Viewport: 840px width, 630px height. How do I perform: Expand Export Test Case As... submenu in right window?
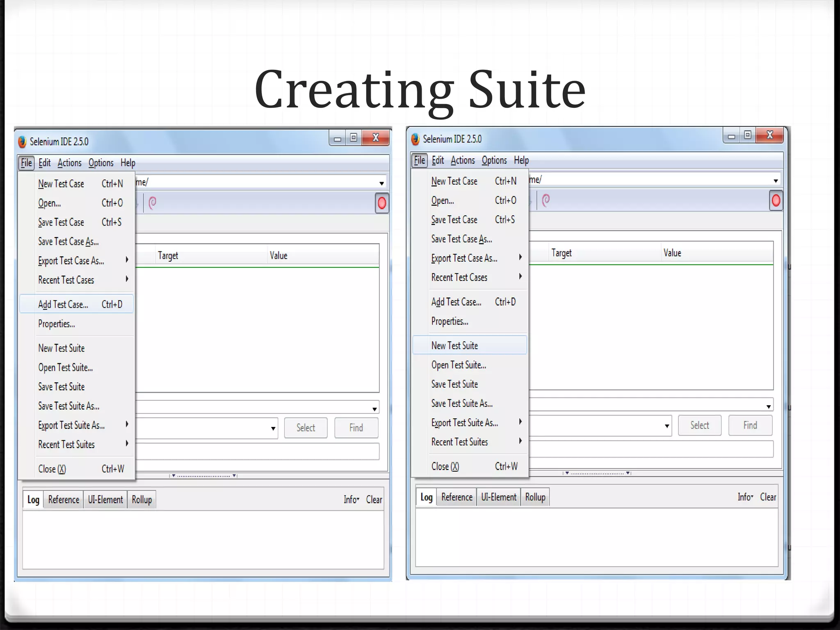[x=470, y=258]
